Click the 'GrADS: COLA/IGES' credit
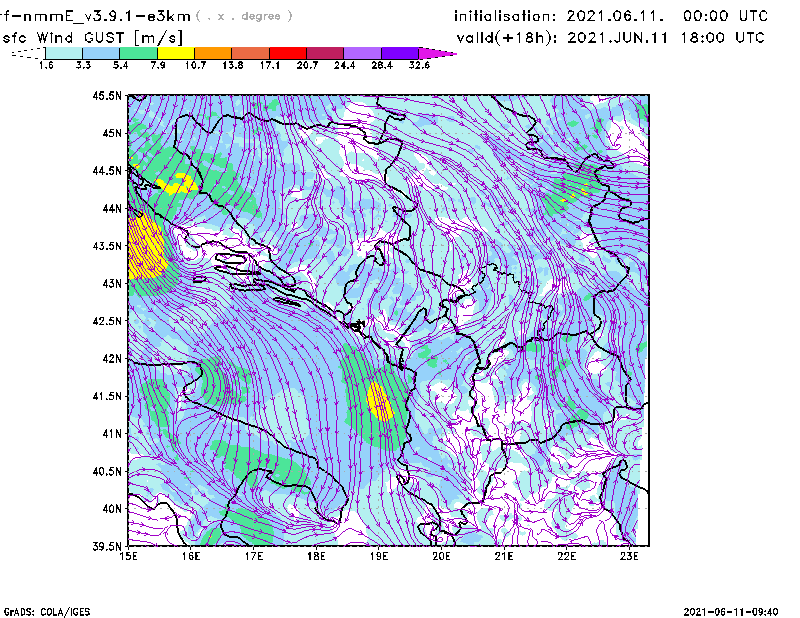Screen dimensions: 800x618 [x=47, y=612]
